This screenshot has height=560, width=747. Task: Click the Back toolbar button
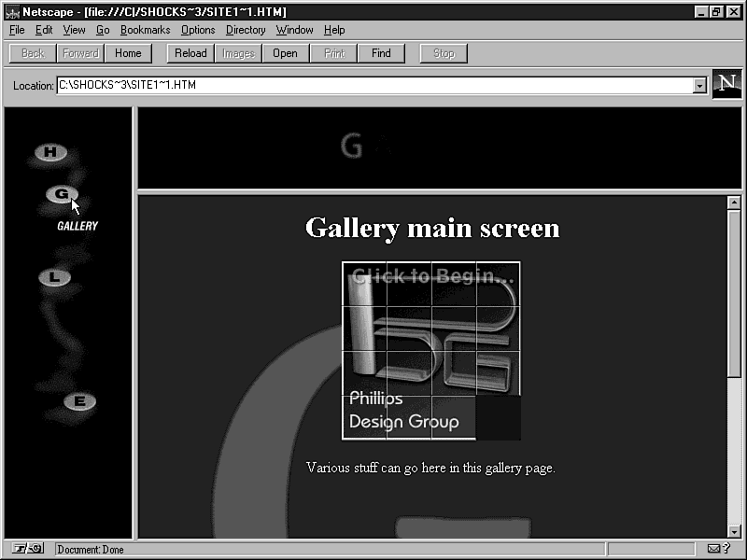pyautogui.click(x=33, y=53)
